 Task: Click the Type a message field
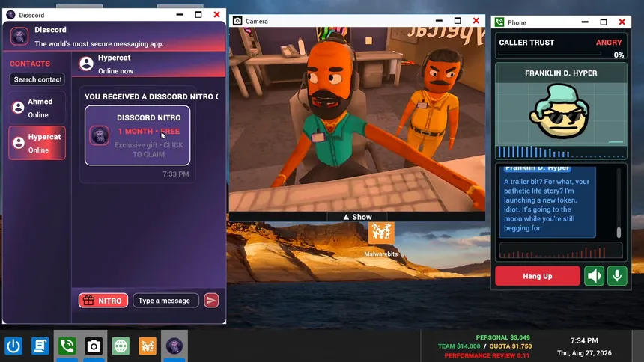[x=165, y=301]
